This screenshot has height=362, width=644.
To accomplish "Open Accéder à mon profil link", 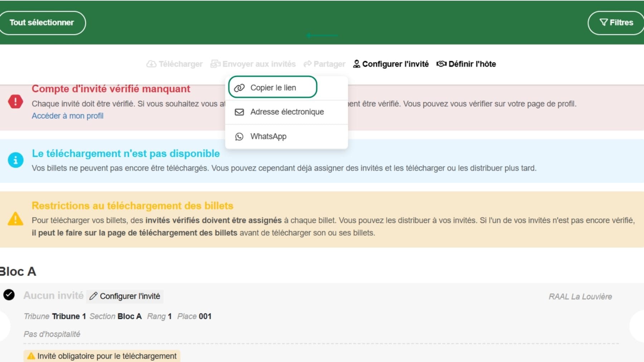I will point(68,116).
